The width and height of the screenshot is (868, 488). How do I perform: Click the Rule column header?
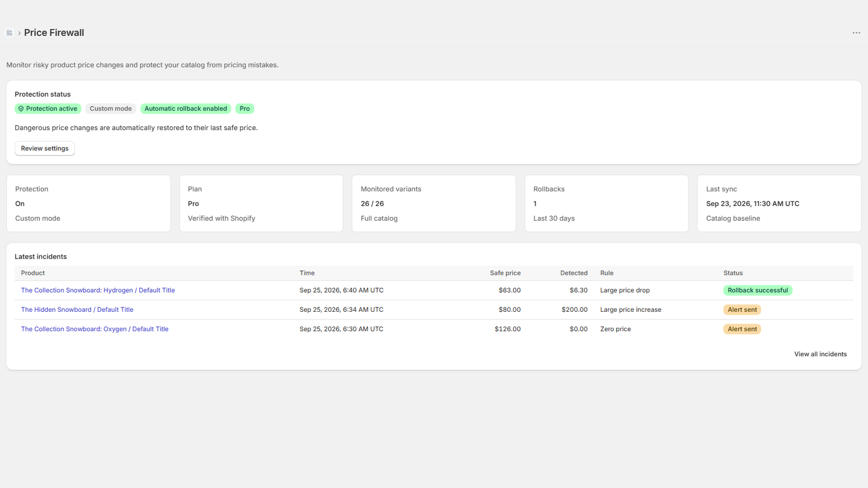[x=607, y=273]
